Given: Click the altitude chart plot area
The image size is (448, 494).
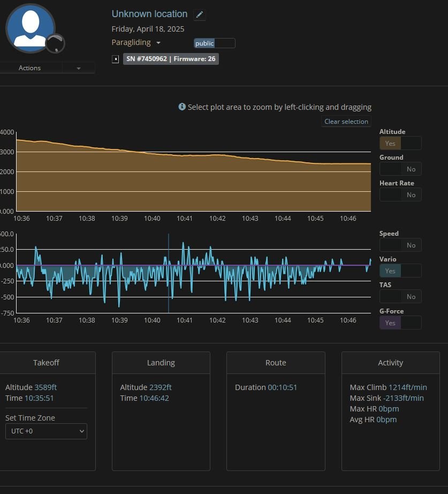Looking at the screenshot, I should coord(194,171).
